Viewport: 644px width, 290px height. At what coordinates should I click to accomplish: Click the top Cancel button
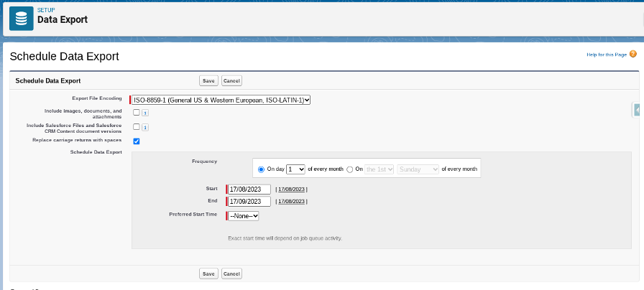point(231,81)
